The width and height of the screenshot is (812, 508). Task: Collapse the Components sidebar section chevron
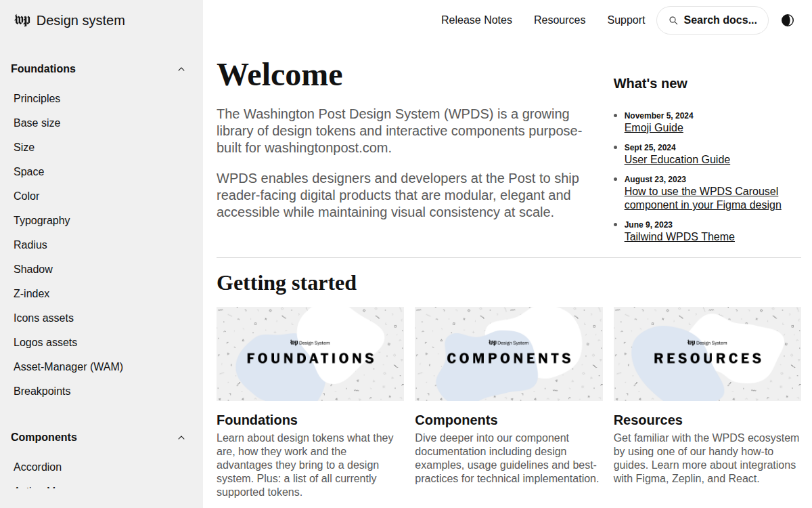tap(181, 438)
